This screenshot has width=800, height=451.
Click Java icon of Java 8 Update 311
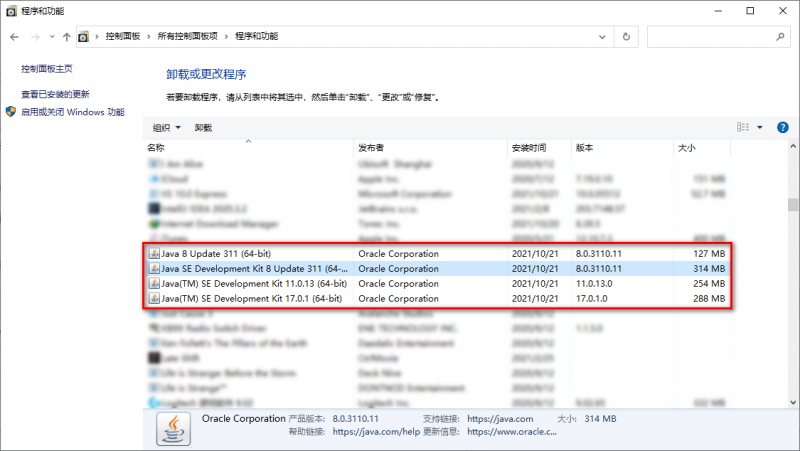(x=154, y=254)
